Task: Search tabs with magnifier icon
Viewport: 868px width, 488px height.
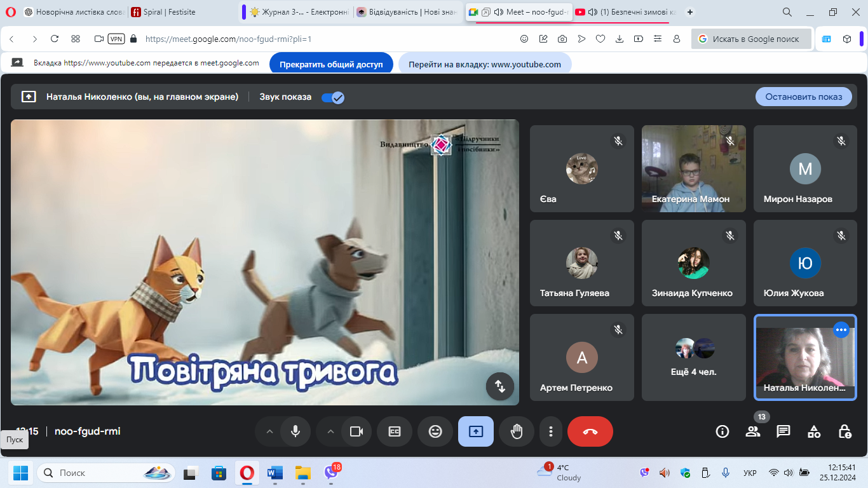Action: [787, 12]
